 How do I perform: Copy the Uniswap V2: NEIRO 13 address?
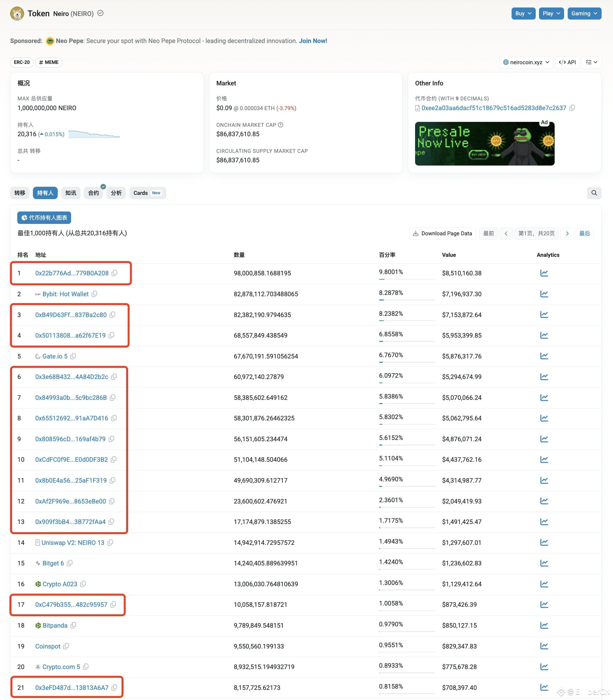coord(110,542)
